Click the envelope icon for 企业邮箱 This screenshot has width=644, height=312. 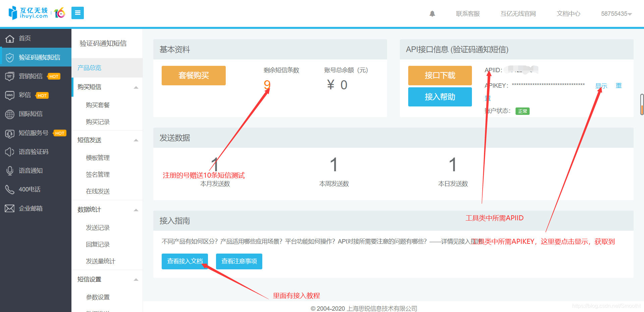point(10,208)
